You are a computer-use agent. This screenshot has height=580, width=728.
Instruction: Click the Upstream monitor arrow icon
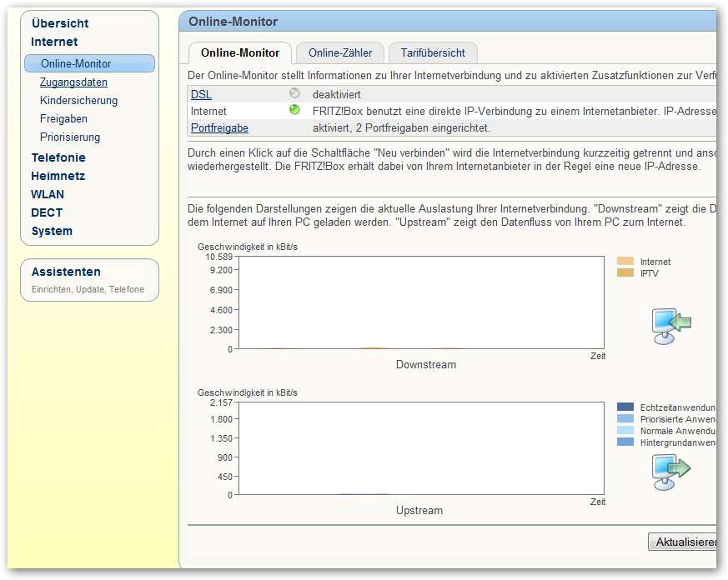coord(671,472)
